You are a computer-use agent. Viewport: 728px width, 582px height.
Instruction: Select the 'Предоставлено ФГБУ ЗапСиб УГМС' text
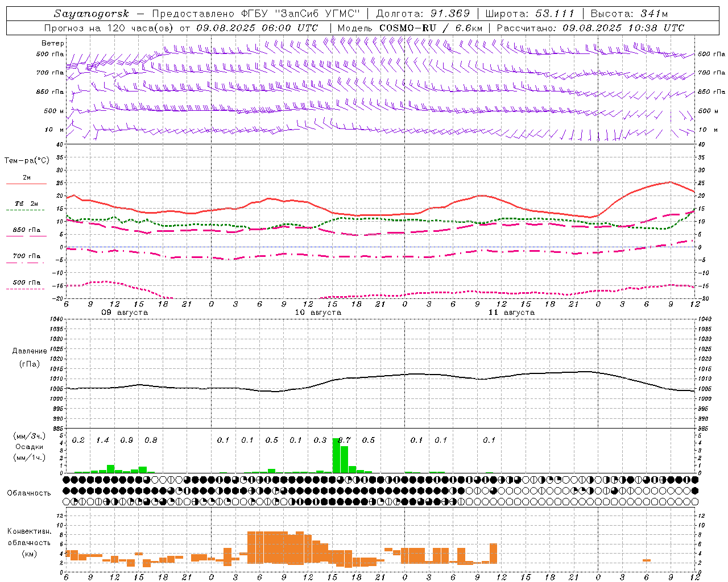click(x=256, y=14)
